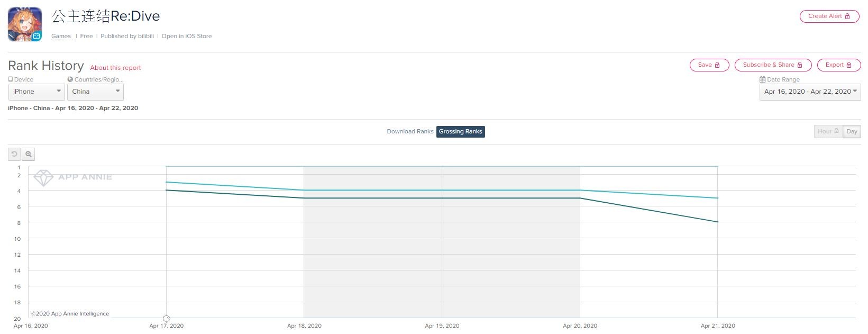Click the Subscribe & Share button
This screenshot has height=334, width=868.
pyautogui.click(x=772, y=65)
